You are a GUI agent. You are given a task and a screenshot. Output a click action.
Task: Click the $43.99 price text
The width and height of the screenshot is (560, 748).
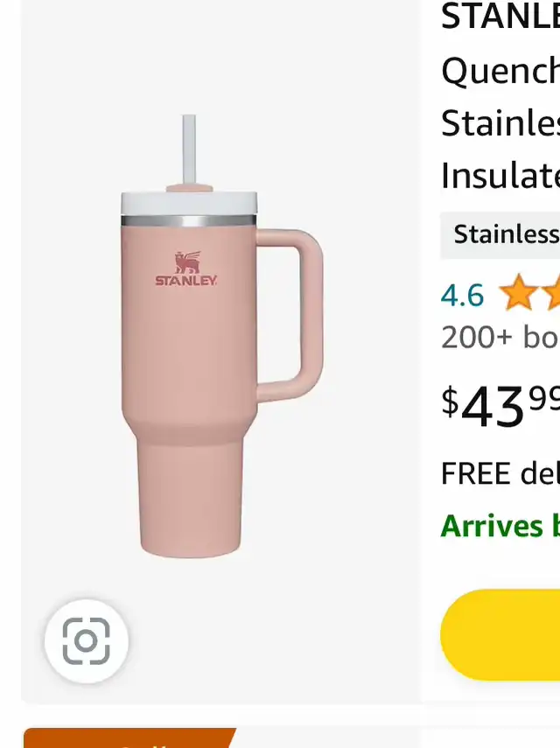pyautogui.click(x=500, y=405)
